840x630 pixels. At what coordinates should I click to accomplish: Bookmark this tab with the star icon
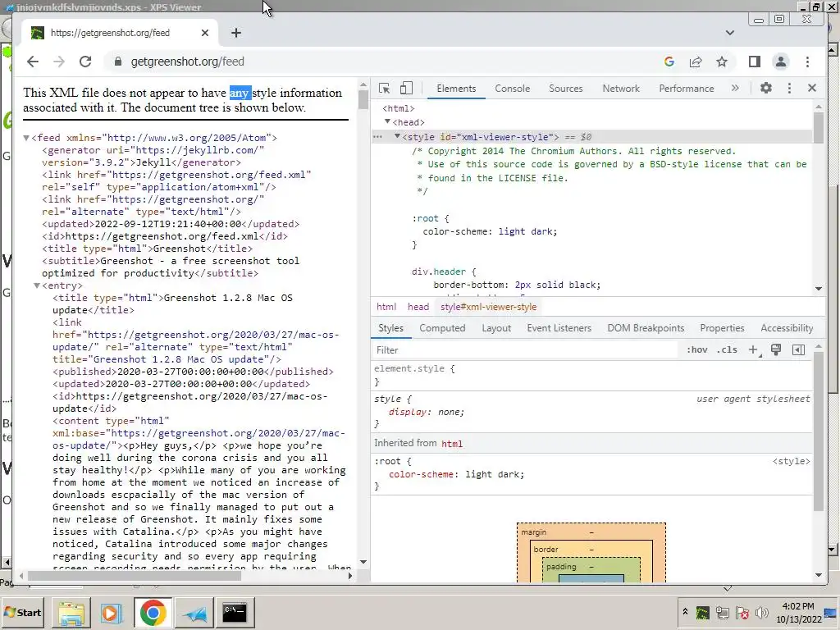click(x=722, y=62)
